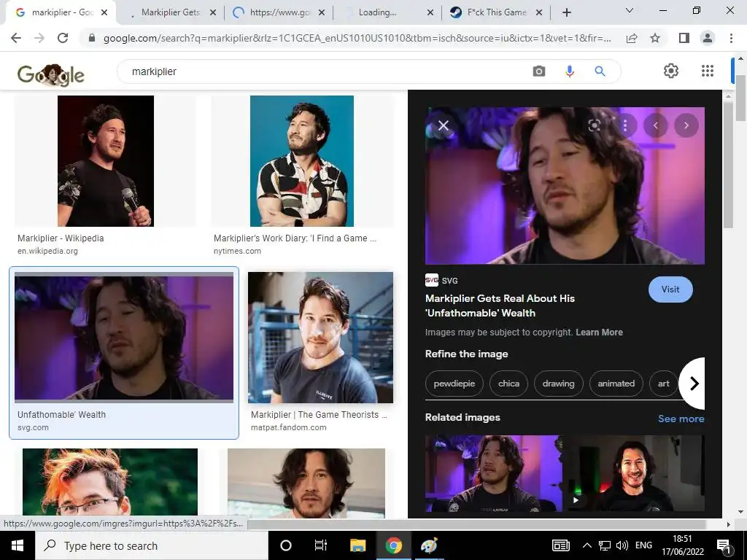The height and width of the screenshot is (560, 747).
Task: Open the Chrome profile avatar
Action: click(708, 38)
